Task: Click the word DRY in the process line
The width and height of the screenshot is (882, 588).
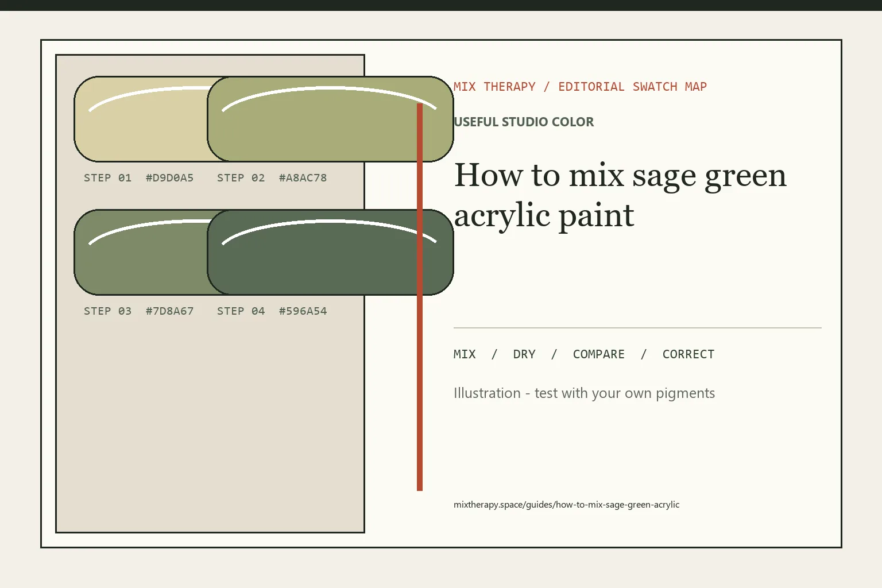Action: 524,354
